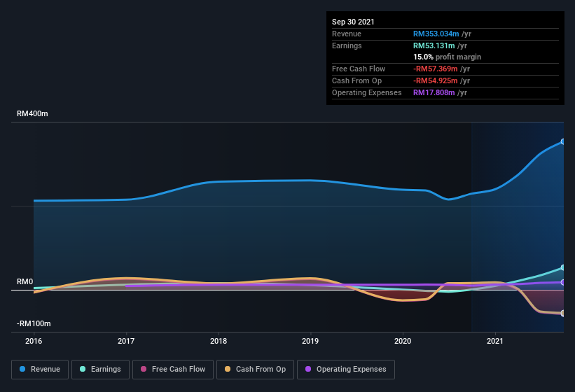Click the -RM57.369m free cash flow value

pos(436,69)
